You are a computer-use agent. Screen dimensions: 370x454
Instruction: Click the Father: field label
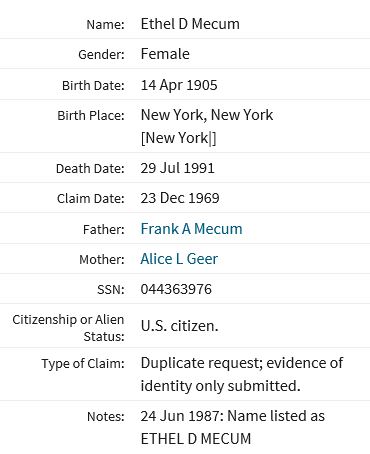pos(104,230)
